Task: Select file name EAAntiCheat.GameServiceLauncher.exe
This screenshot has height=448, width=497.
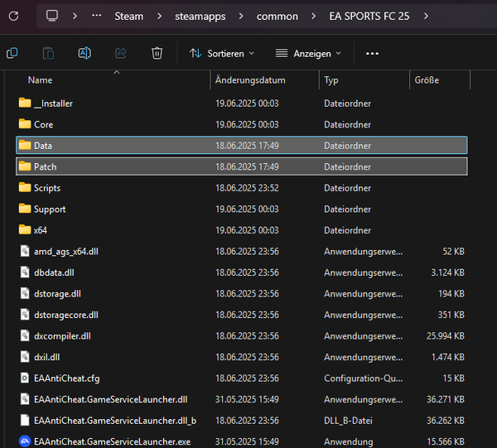Action: (x=112, y=441)
